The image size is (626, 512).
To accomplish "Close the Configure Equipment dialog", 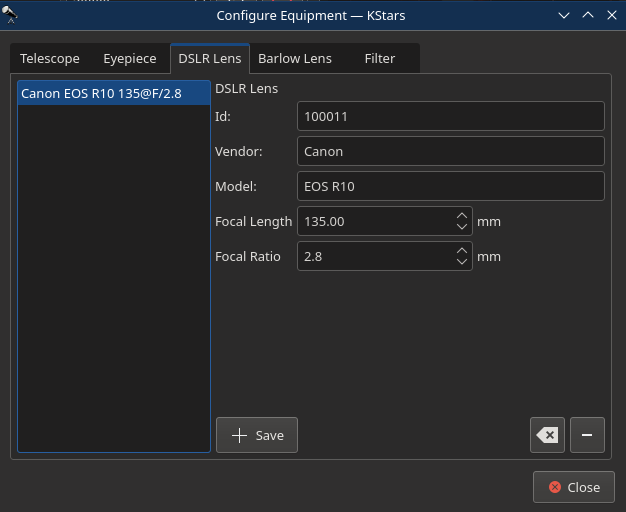I will pos(573,487).
